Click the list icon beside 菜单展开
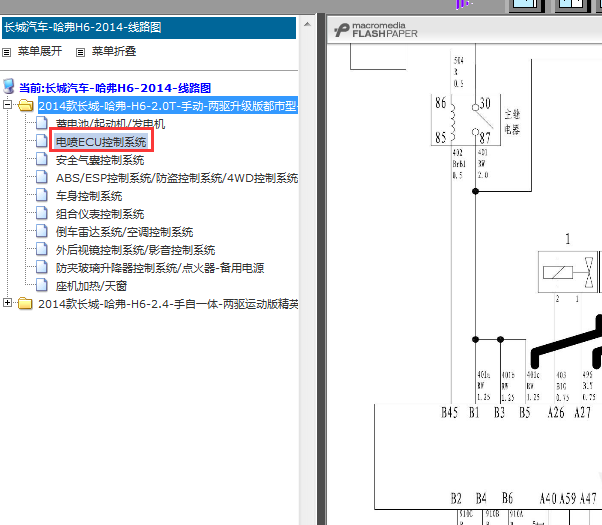602x525 pixels. [7, 52]
